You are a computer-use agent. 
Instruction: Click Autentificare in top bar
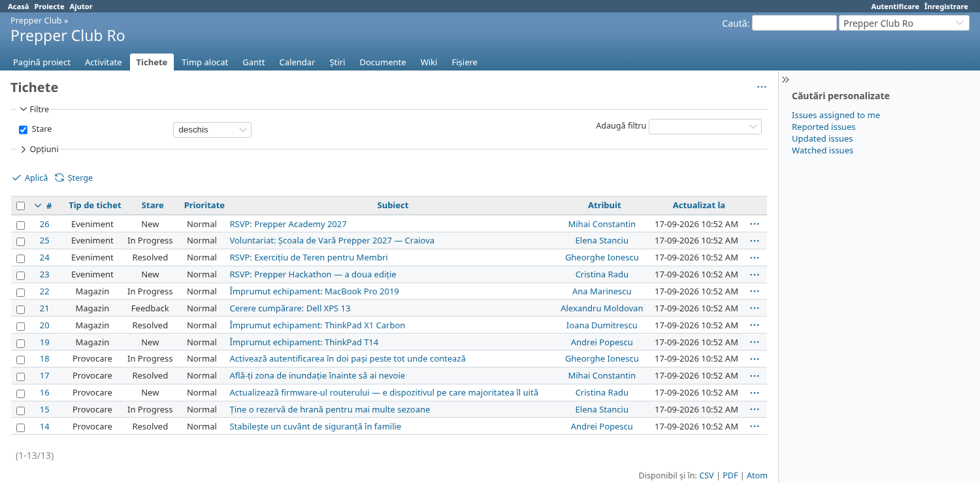click(895, 7)
